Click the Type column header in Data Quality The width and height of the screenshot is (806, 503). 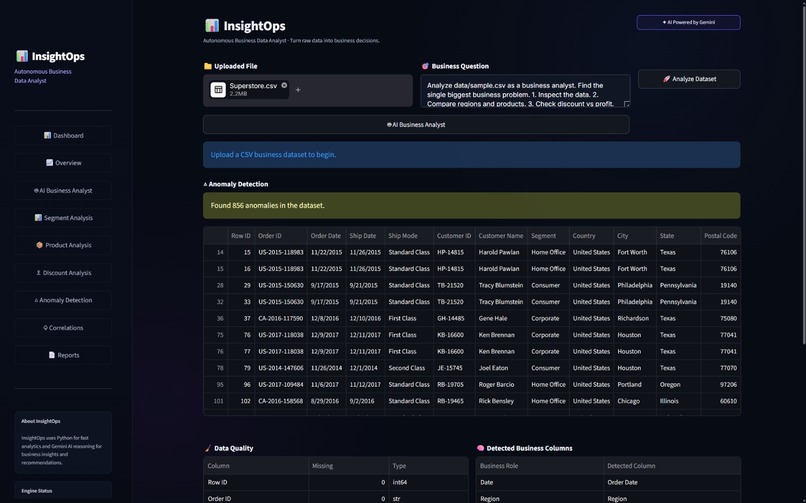429,466
